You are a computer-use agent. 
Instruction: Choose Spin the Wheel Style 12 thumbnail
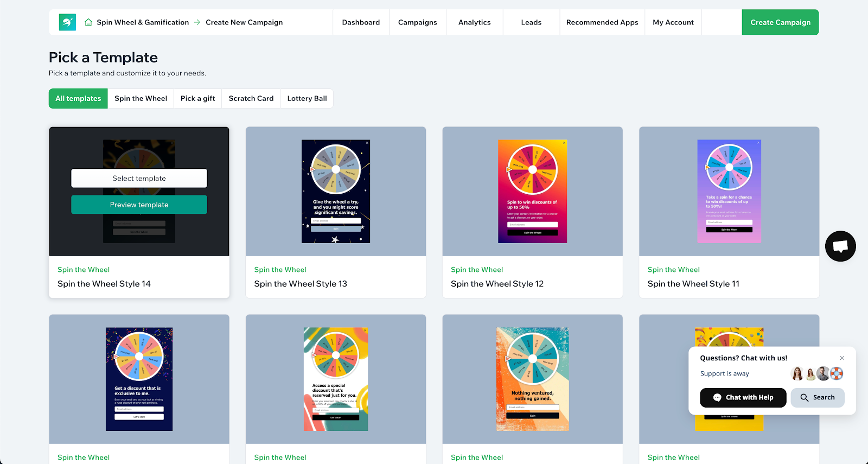click(x=532, y=191)
